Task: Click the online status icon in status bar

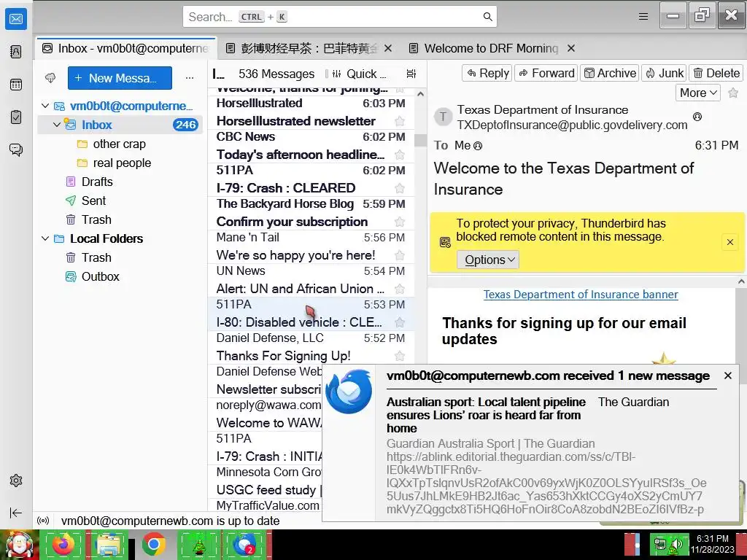Action: pos(43,521)
